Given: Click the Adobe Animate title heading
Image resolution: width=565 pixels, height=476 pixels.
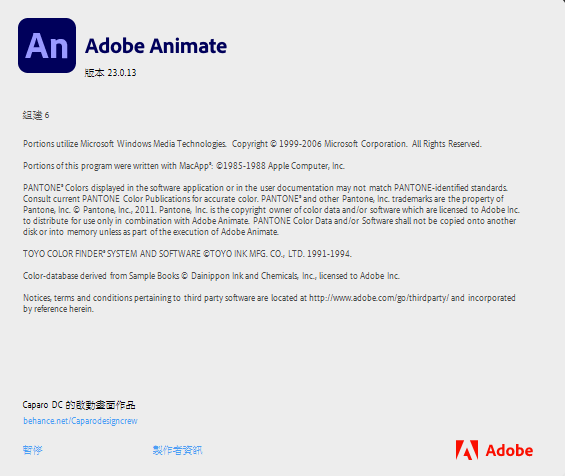Looking at the screenshot, I should [156, 46].
